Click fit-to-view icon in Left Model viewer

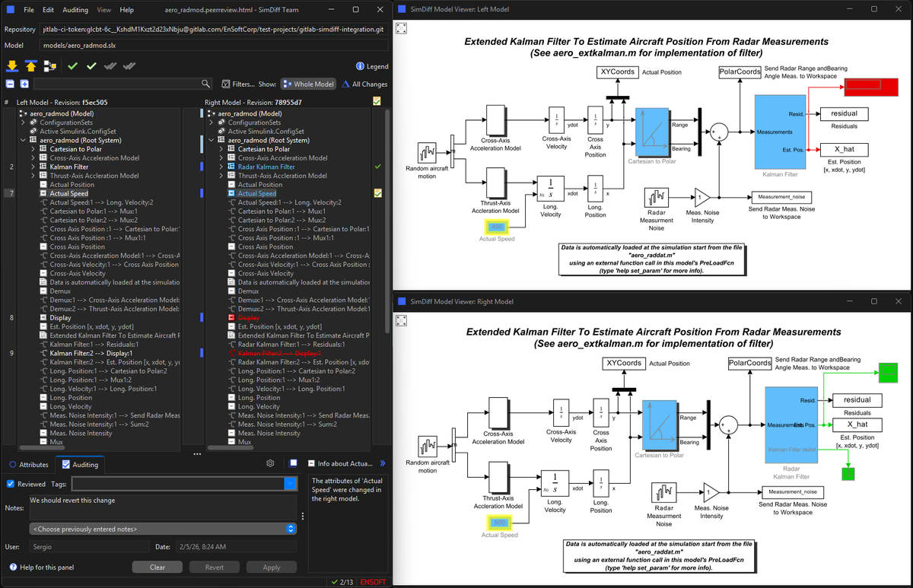(402, 27)
